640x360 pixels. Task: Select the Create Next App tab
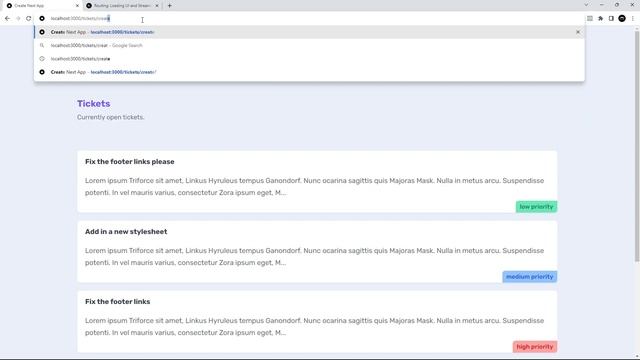(42, 6)
